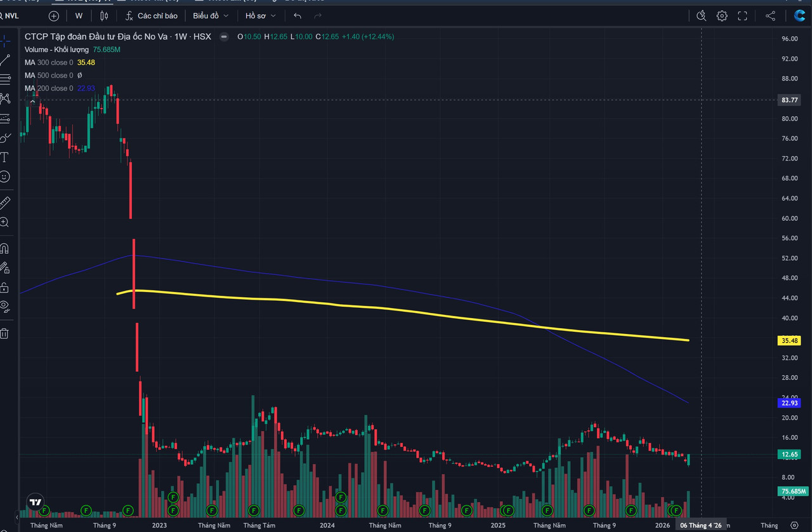Toggle lock all drawings
The width and height of the screenshot is (812, 532).
point(5,287)
